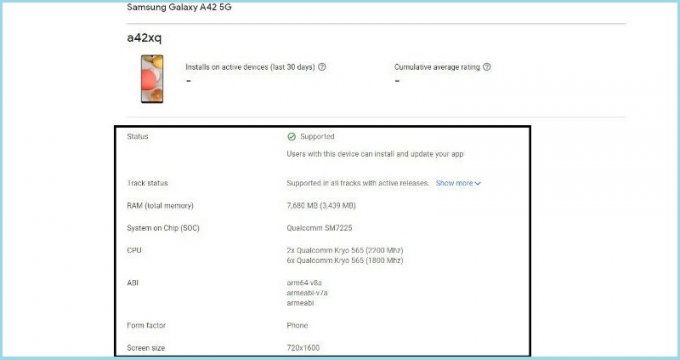Click 'Users with this device can install' text

(x=375, y=154)
